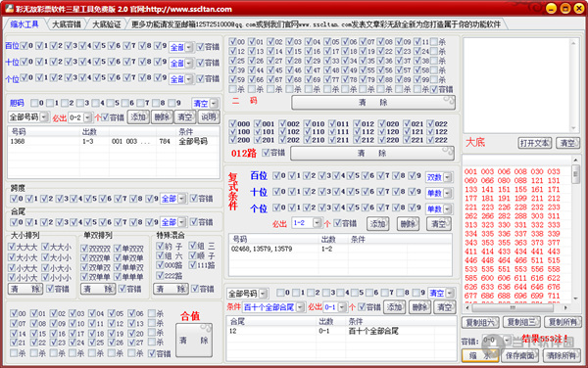Click the 清空 button in 复式条件 section
588x368 pixels.
(x=438, y=224)
